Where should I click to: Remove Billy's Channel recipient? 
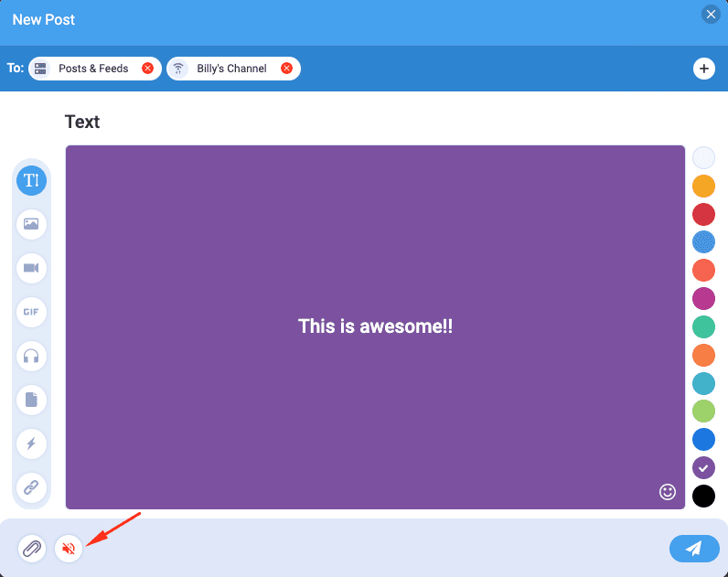(287, 69)
